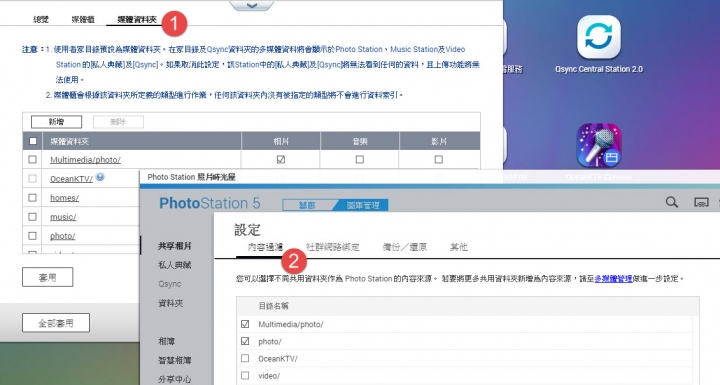The image size is (720, 385).
Task: Click the 全部套用 button
Action: [56, 323]
